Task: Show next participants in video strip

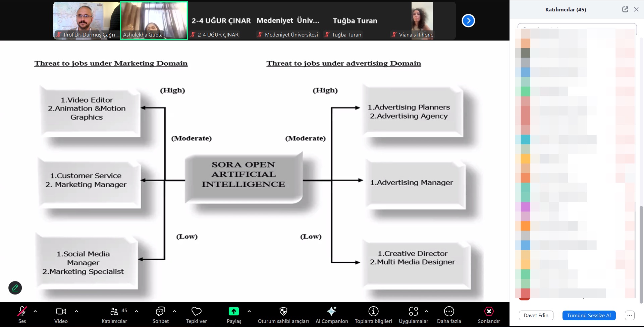Action: [468, 21]
